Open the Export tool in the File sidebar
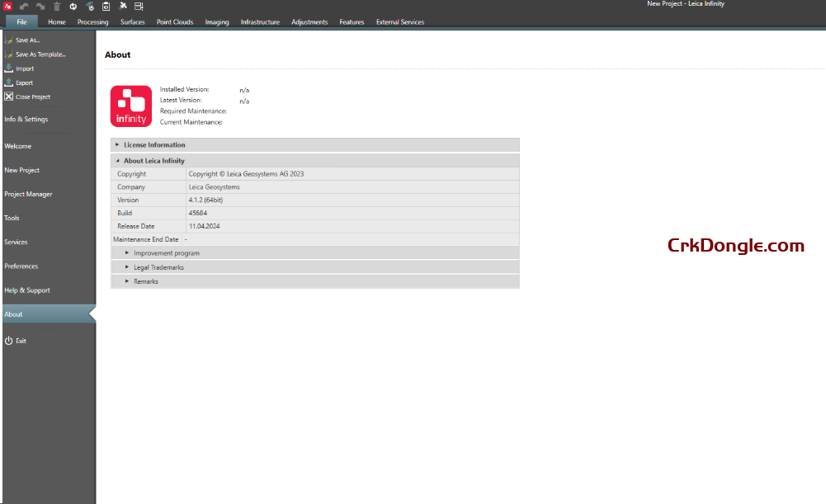 tap(25, 82)
